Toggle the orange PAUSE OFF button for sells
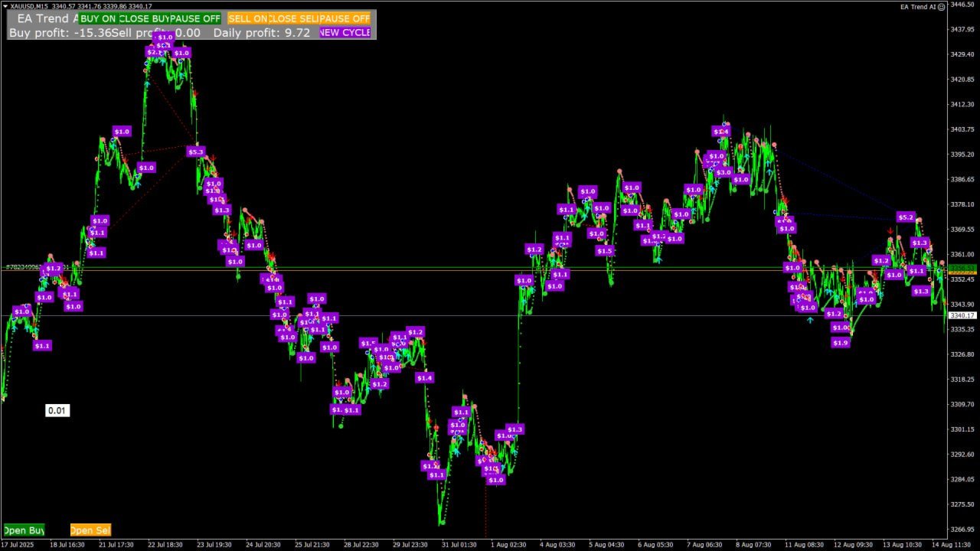The width and height of the screenshot is (980, 551). point(345,18)
